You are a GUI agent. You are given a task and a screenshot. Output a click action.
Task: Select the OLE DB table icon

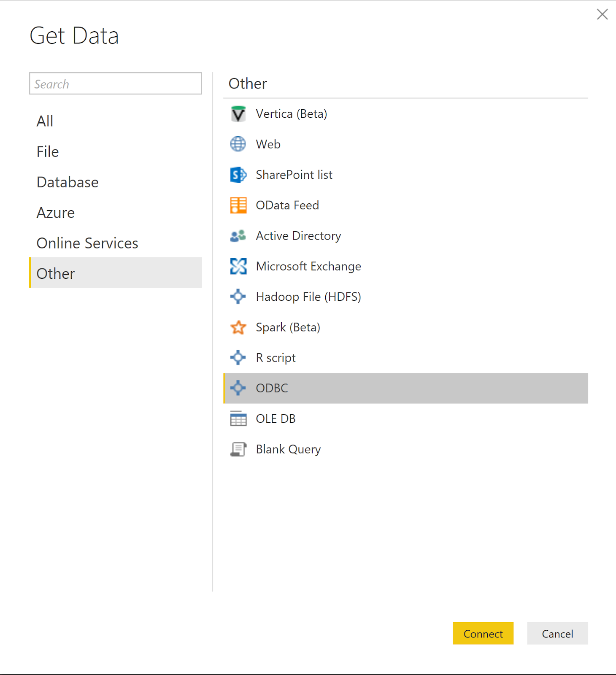pyautogui.click(x=238, y=419)
